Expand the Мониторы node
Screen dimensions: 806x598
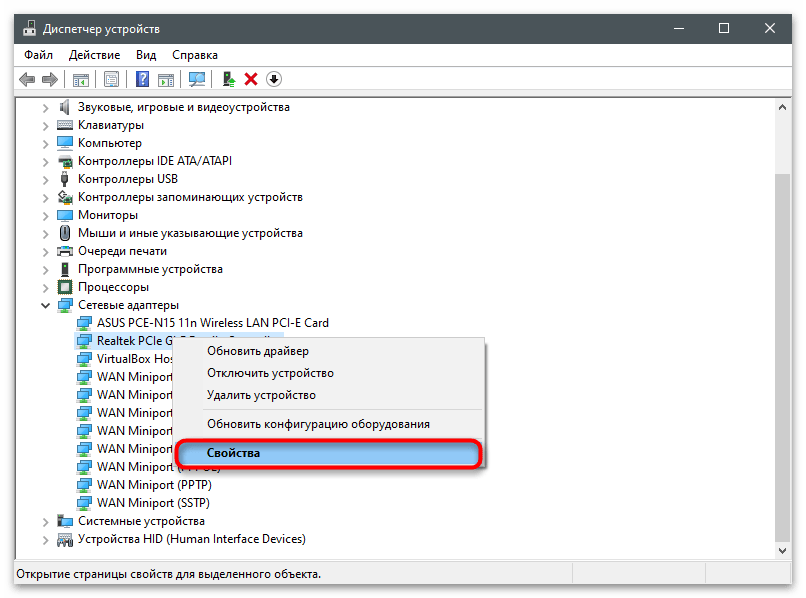tap(45, 215)
